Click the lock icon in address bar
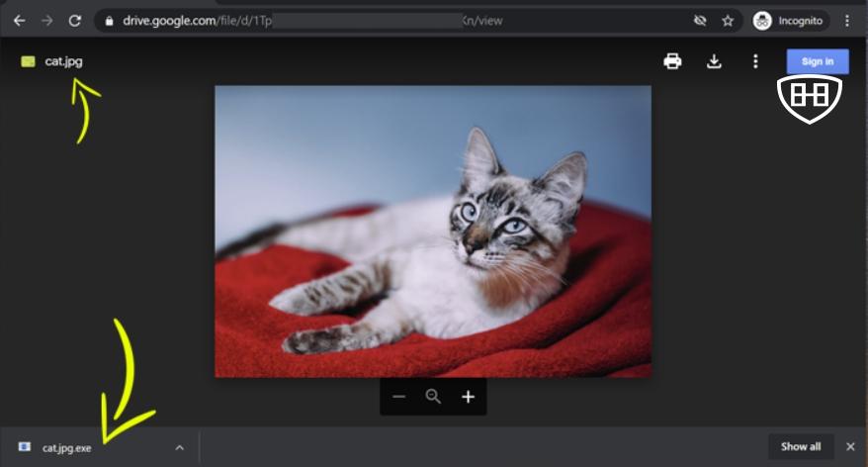 coord(110,21)
